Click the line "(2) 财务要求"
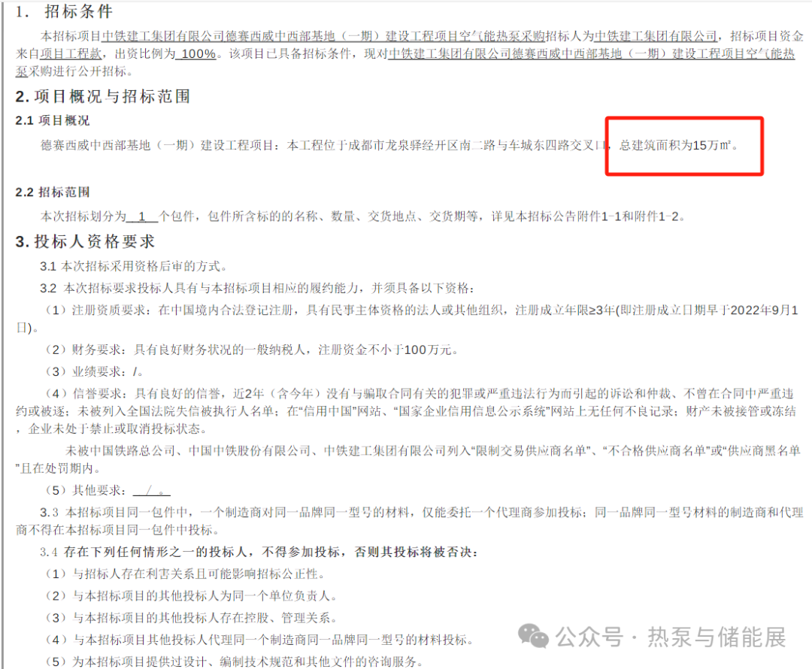 click(251, 350)
